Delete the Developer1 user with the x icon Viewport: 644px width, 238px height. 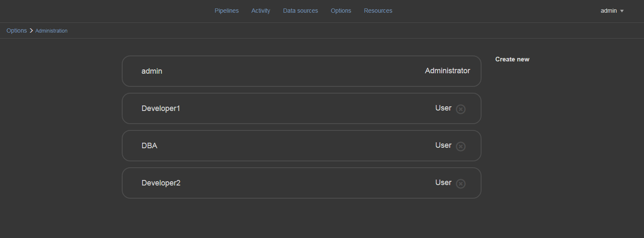pyautogui.click(x=460, y=109)
